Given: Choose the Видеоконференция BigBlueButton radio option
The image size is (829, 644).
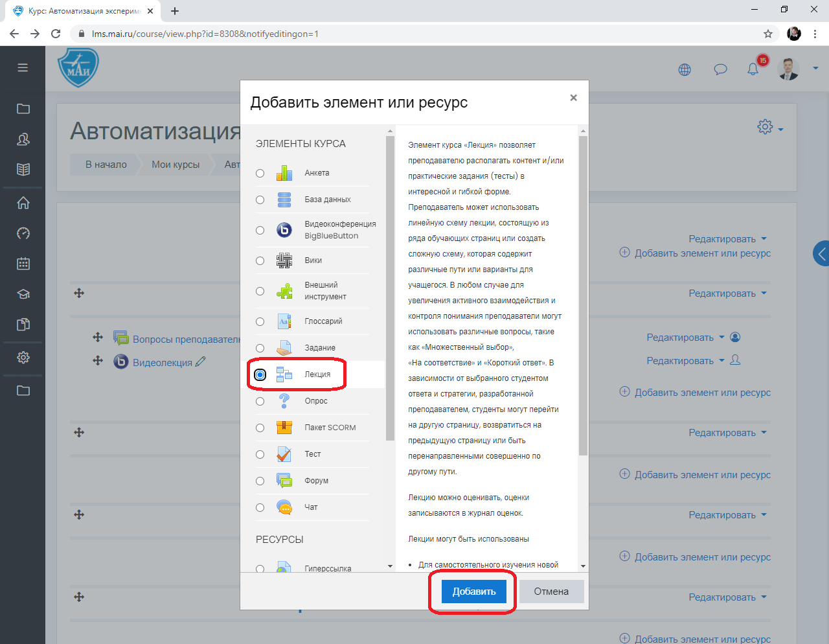Looking at the screenshot, I should tap(260, 230).
